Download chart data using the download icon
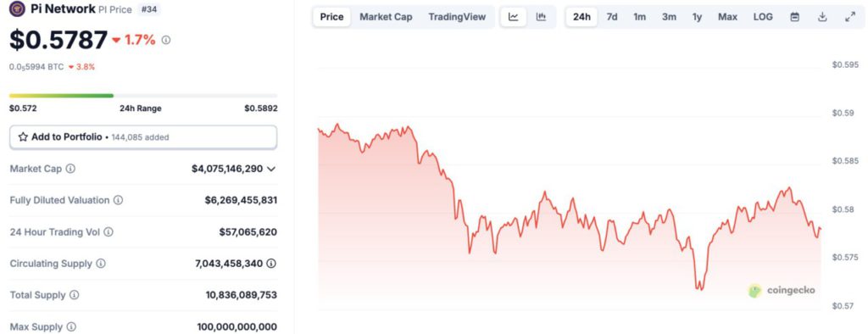 pyautogui.click(x=822, y=17)
